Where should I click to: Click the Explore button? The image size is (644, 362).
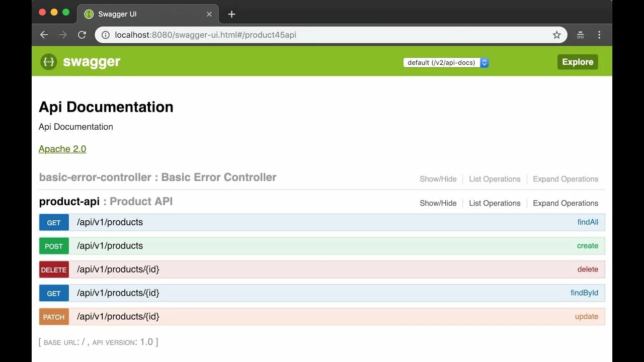pyautogui.click(x=578, y=62)
